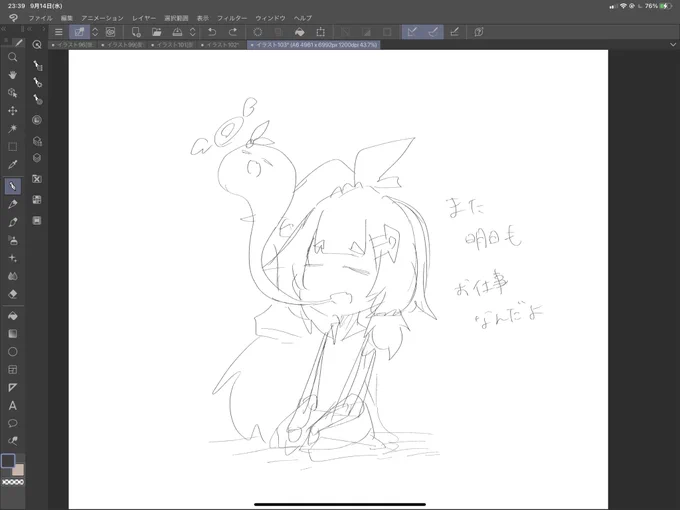Expand the arrows next to edit mode icon
Screen dimensions: 680x510
95,32
